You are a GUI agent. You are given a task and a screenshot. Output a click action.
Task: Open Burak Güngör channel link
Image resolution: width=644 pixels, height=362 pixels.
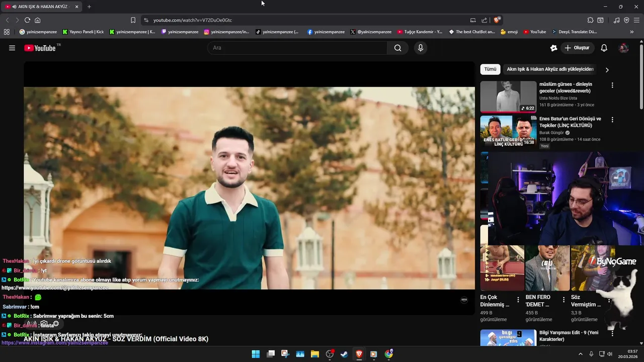(551, 133)
